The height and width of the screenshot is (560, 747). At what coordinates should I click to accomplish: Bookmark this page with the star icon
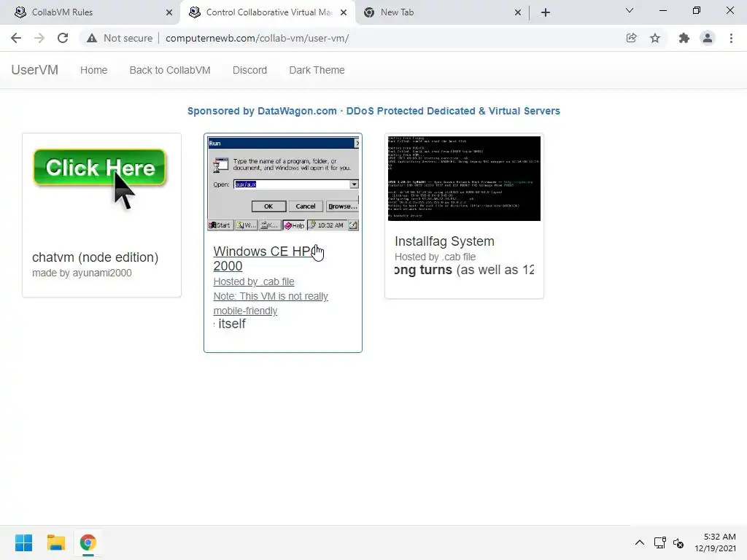point(655,38)
